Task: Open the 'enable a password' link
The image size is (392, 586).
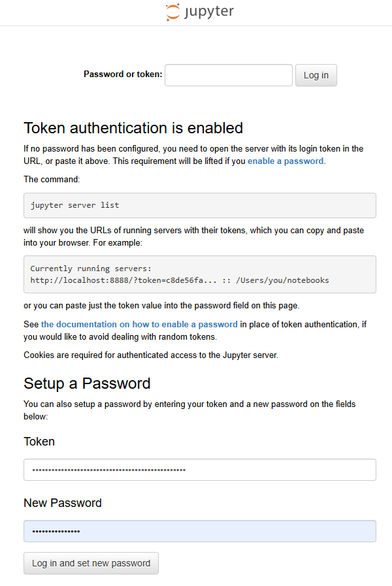Action: tap(286, 161)
